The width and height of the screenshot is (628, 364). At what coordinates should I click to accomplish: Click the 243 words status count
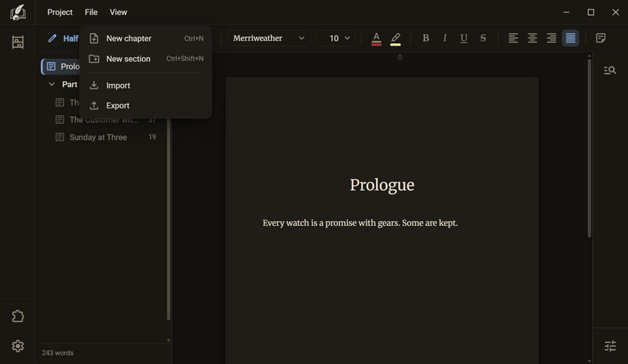57,353
